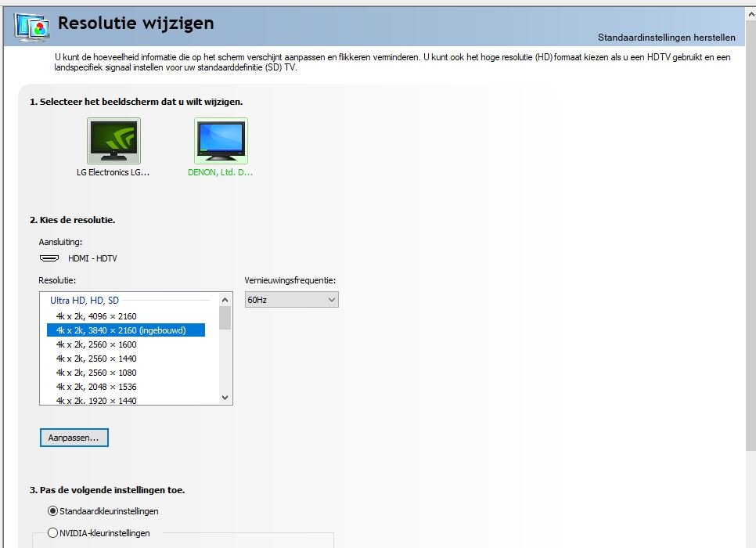Select the LG Electronics monitor icon
This screenshot has height=548, width=756.
coord(113,141)
